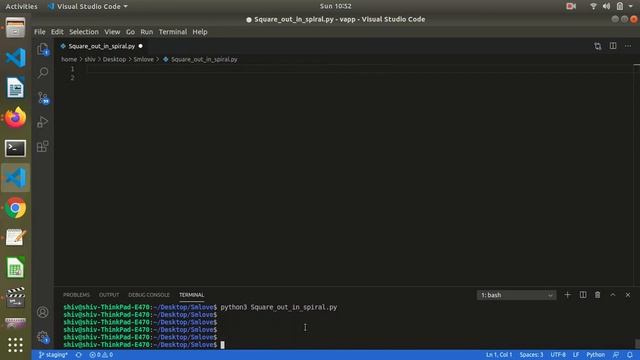Show Applications grid in dock

click(x=16, y=345)
